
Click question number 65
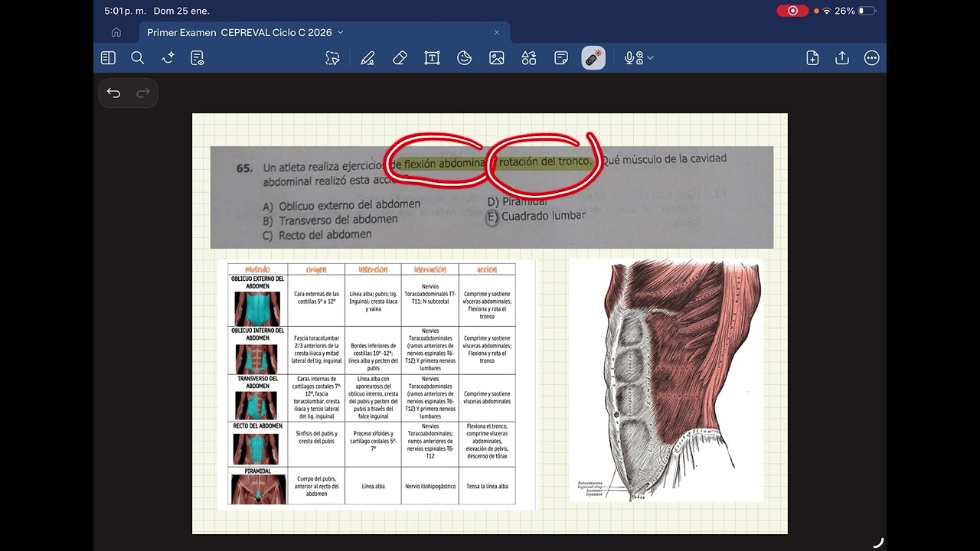click(x=244, y=168)
